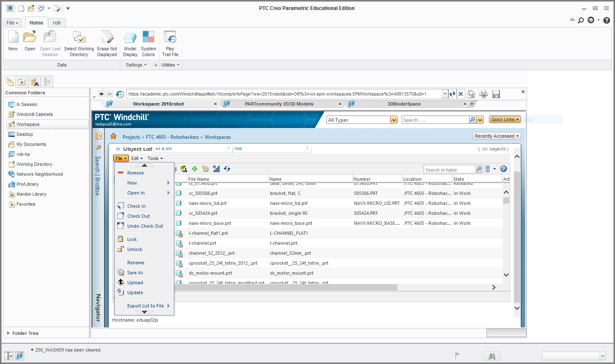Click the gear toolbar icon in the Object List
615x364 pixels.
(205, 169)
